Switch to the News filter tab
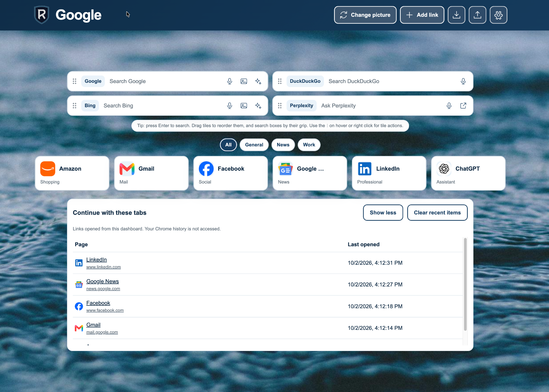This screenshot has width=549, height=392. tap(283, 145)
